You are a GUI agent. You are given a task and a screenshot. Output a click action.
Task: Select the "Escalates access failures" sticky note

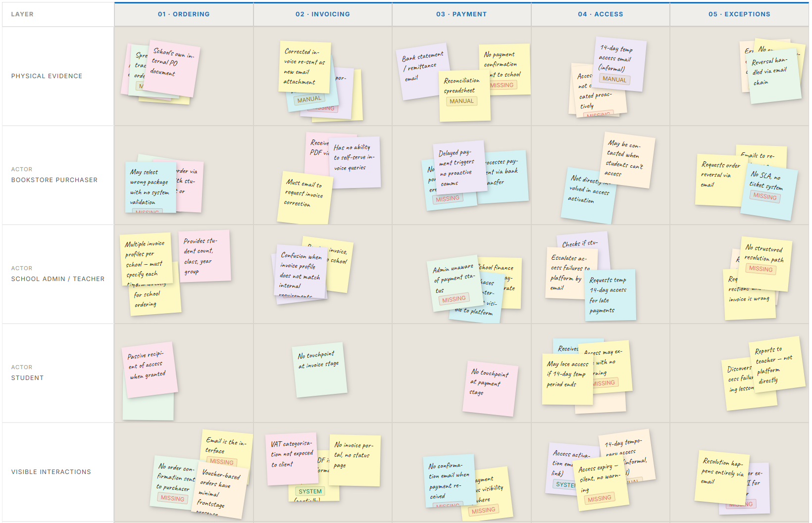click(x=572, y=274)
